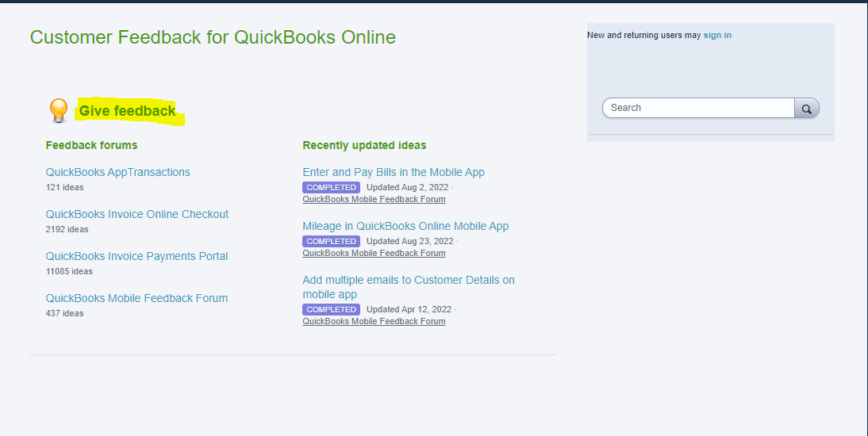Click the '437 ideas' count text

click(x=65, y=313)
